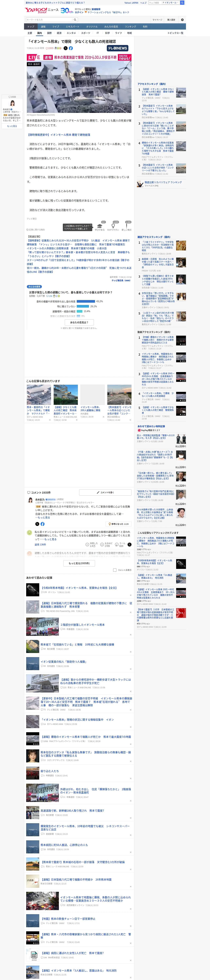Click the わかりやすい lightbulb reaction
The height and width of the screenshot is (980, 210).
pyautogui.click(x=113, y=226)
